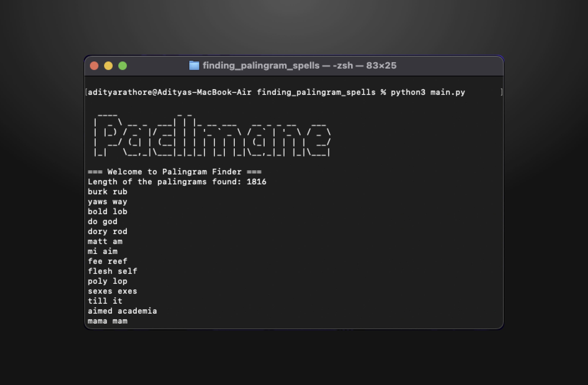The image size is (588, 385).
Task: Click the palingrams found 1816 line
Action: click(x=177, y=182)
